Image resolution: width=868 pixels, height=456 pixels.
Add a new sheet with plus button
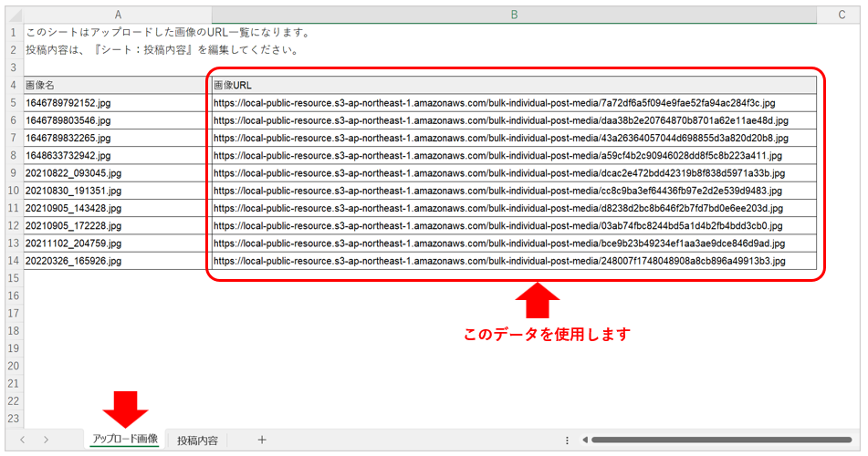(x=262, y=440)
